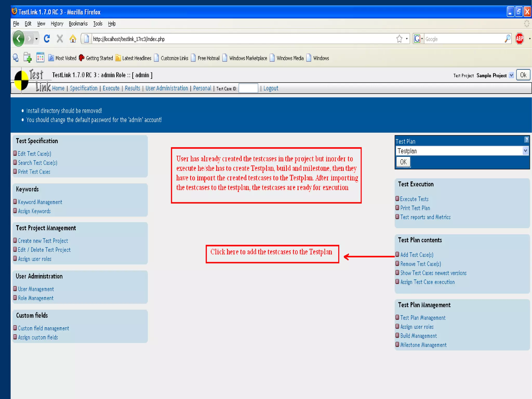Open the address bar history dropdown arrow
Viewport: 532px width, 399px height.
407,39
